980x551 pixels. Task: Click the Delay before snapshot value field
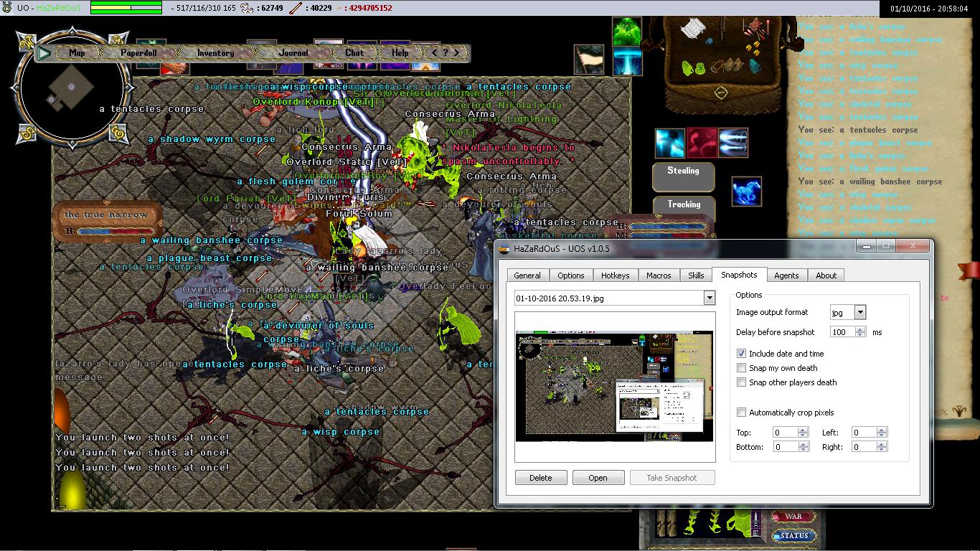pos(842,332)
